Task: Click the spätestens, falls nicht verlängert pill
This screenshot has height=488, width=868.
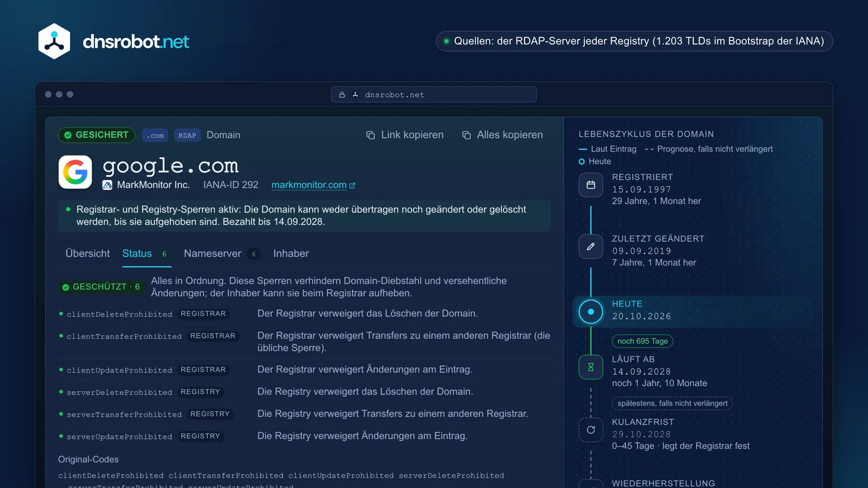Action: pyautogui.click(x=672, y=403)
